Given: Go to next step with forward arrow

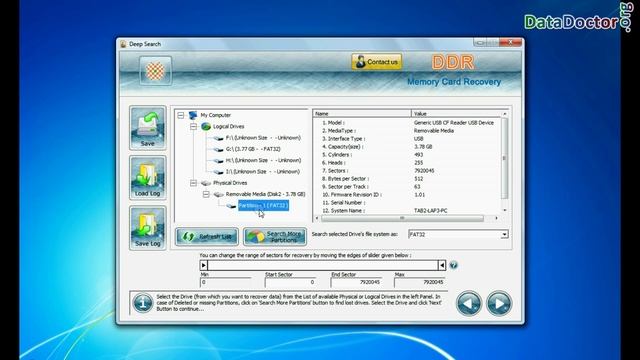Looking at the screenshot, I should 499,303.
